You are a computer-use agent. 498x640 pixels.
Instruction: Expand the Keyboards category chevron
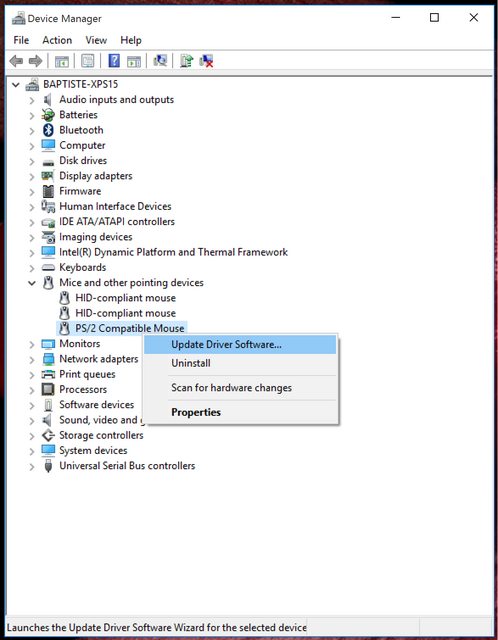32,268
